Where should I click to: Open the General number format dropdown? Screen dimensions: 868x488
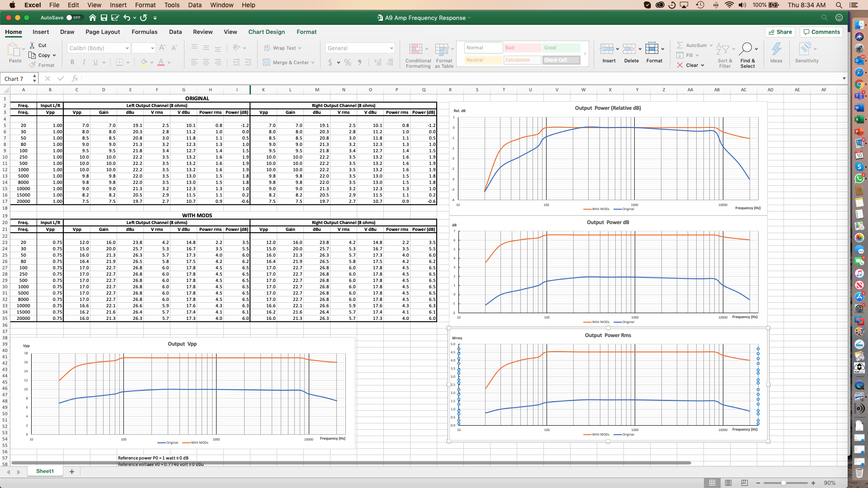click(x=392, y=48)
